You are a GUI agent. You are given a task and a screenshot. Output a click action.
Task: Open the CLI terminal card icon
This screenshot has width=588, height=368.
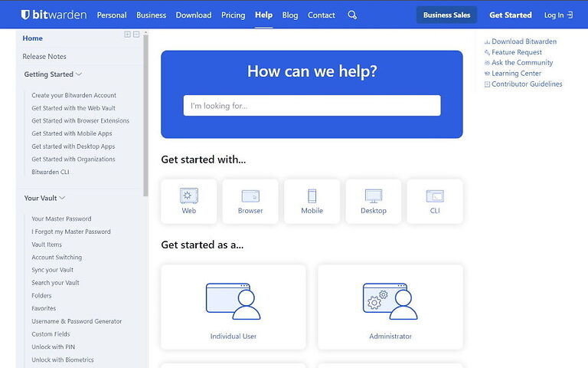[x=435, y=196]
